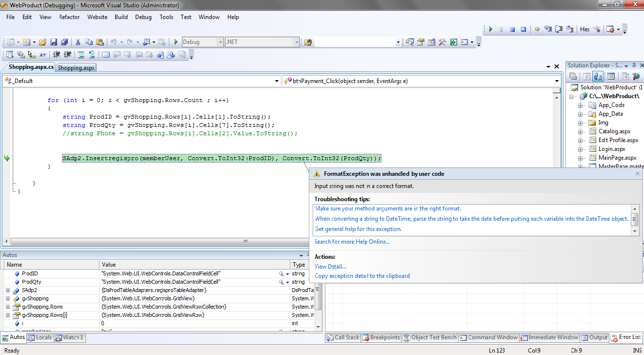Click the Step Out icon
Viewport: 644px width, 355px height.
click(x=570, y=29)
